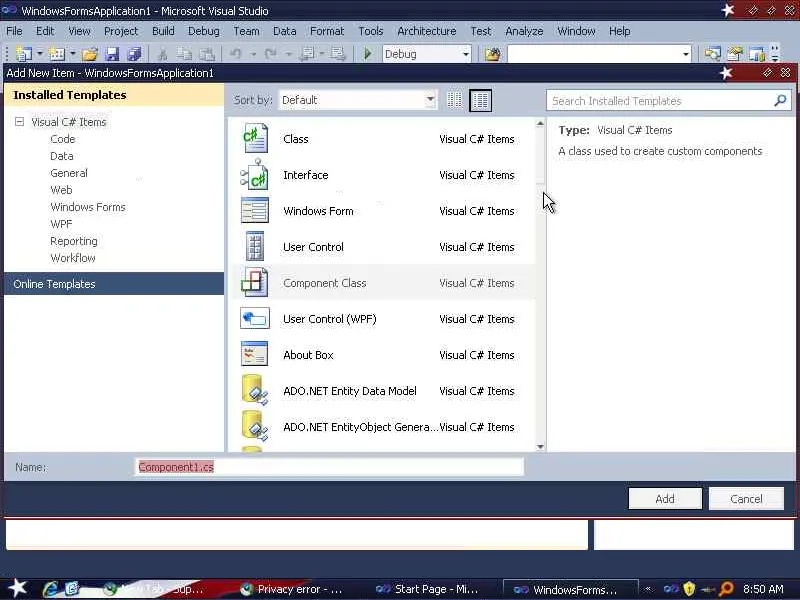This screenshot has width=800, height=600.
Task: Click the Internet Explorer taskbar icon
Action: point(50,589)
